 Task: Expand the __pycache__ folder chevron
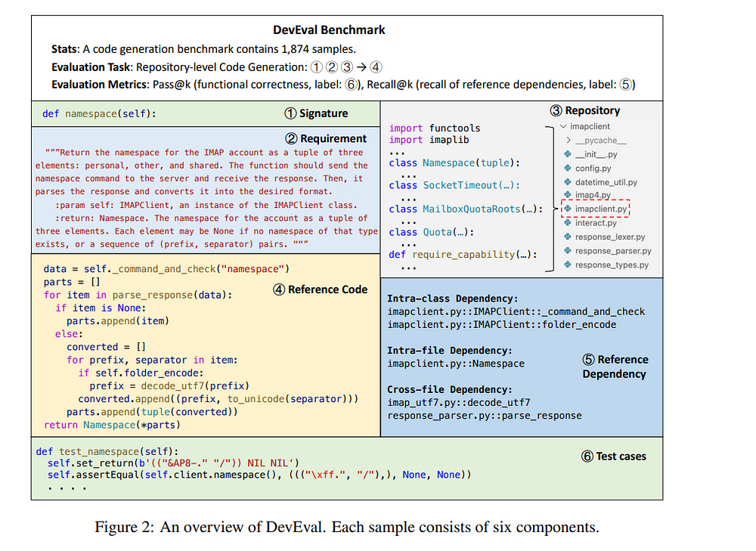[x=569, y=141]
